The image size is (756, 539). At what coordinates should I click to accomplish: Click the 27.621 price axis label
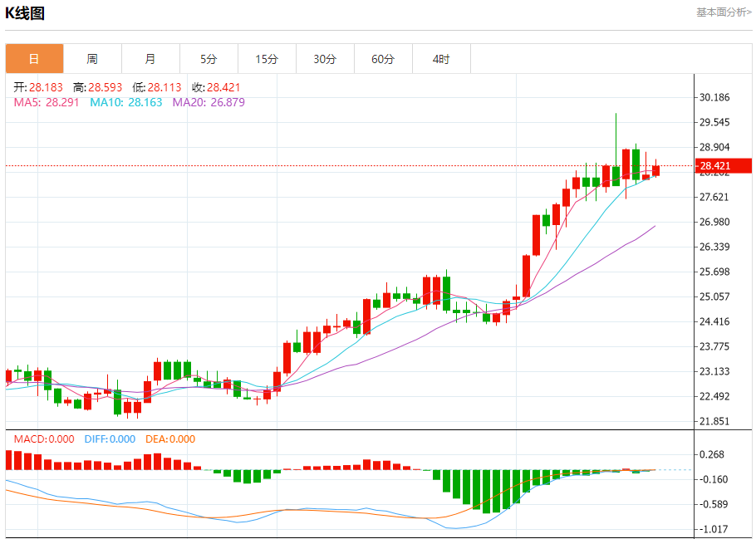click(x=714, y=197)
